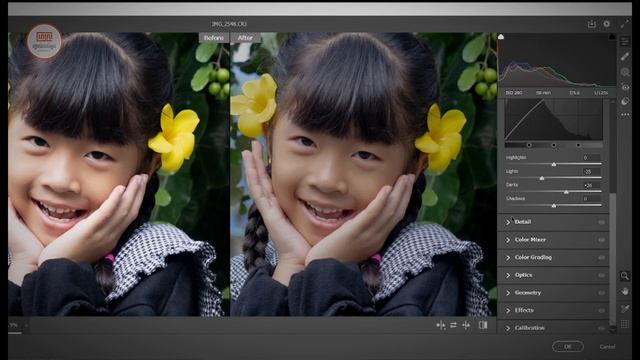Click the Shadows slider handle
The width and height of the screenshot is (640, 360).
tap(554, 205)
